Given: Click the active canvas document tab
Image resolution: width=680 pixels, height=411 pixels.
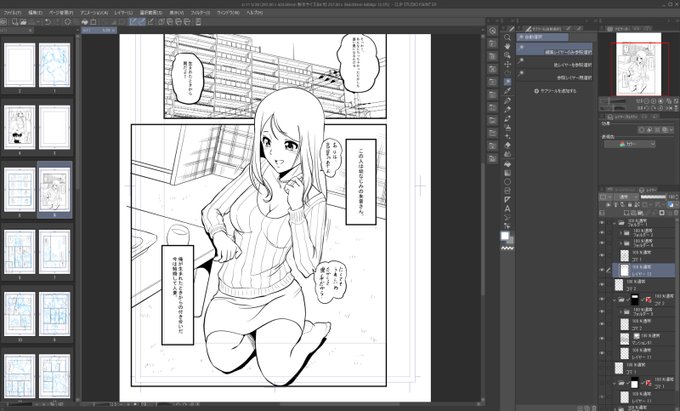Looking at the screenshot, I should click(x=99, y=30).
